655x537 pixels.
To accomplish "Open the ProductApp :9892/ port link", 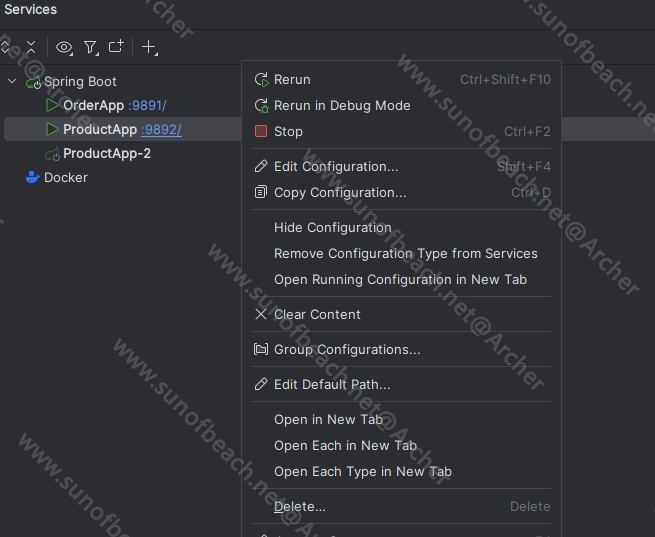I will point(161,129).
